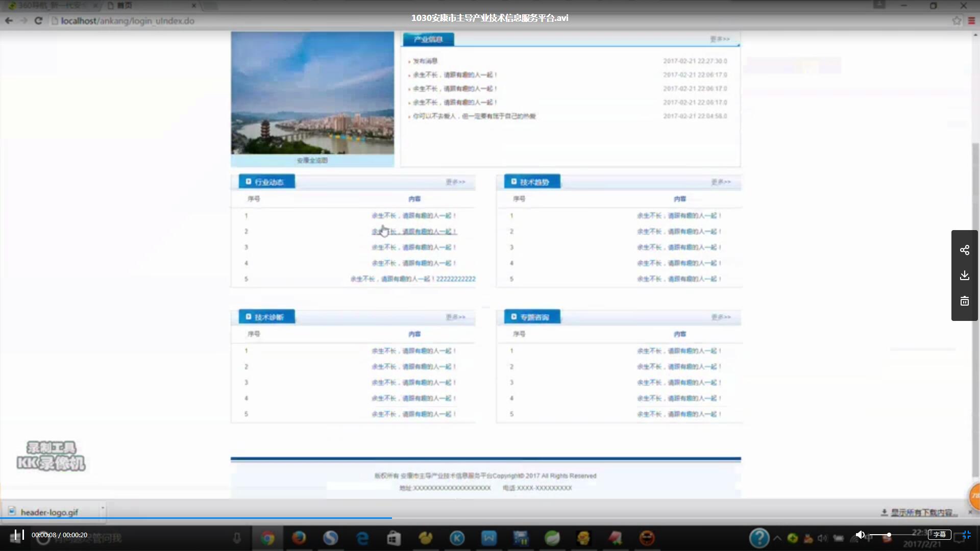Open row 3 link in 技术诊断 table
980x551 pixels.
414,383
